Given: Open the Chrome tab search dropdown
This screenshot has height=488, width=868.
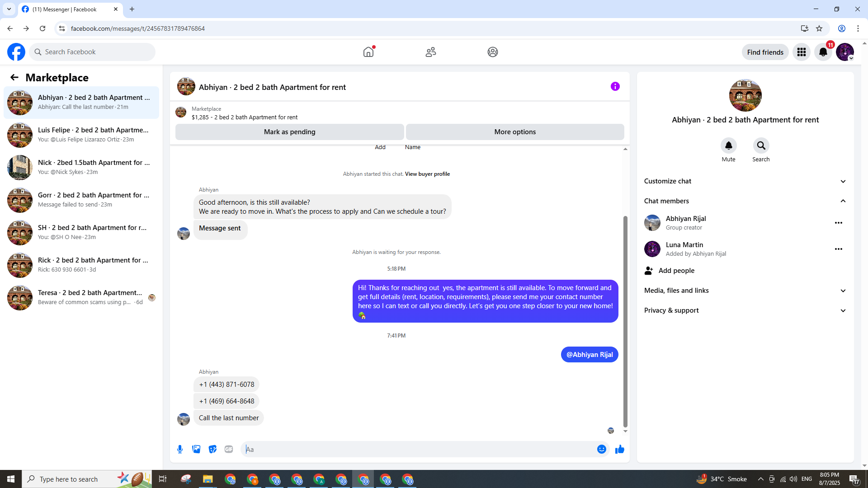Looking at the screenshot, I should click(x=9, y=9).
